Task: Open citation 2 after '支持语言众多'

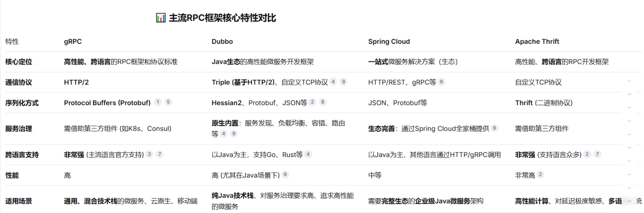Action: pos(587,154)
